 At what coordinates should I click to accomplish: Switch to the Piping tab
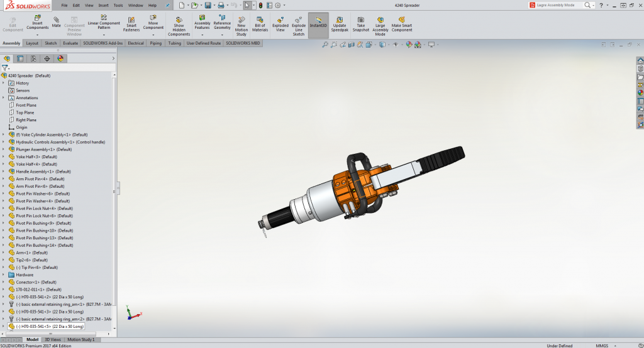(x=156, y=43)
